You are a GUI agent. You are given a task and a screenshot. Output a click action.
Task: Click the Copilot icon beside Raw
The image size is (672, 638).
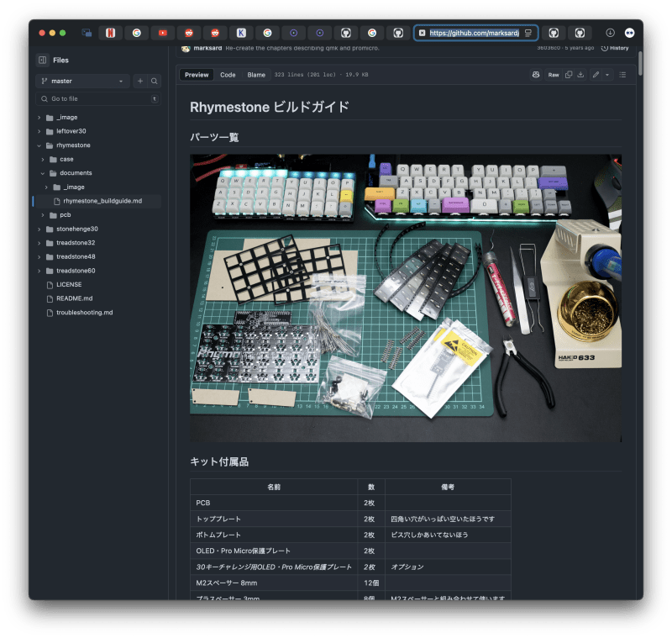point(535,75)
